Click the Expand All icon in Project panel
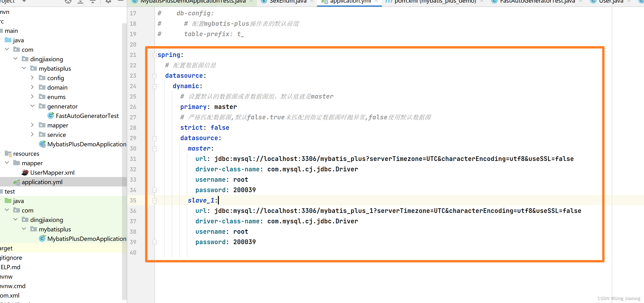Screen dimensions: 644x303 (x=80, y=1)
